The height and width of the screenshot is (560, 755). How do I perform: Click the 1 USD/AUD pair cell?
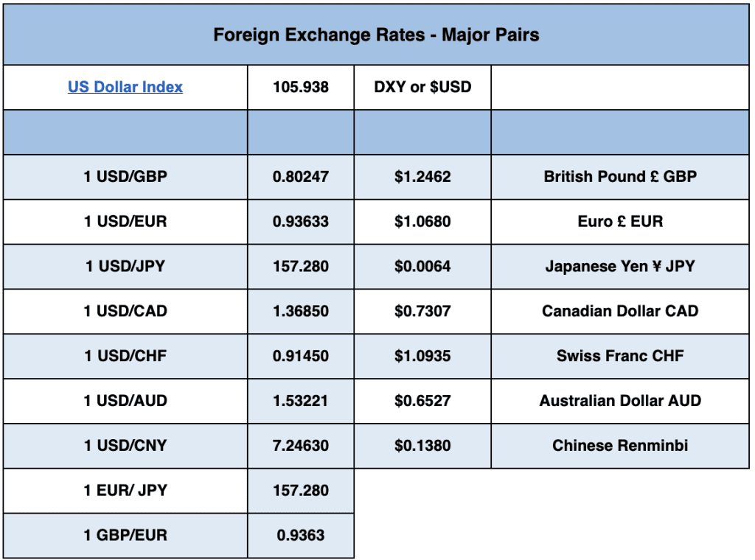coord(125,401)
